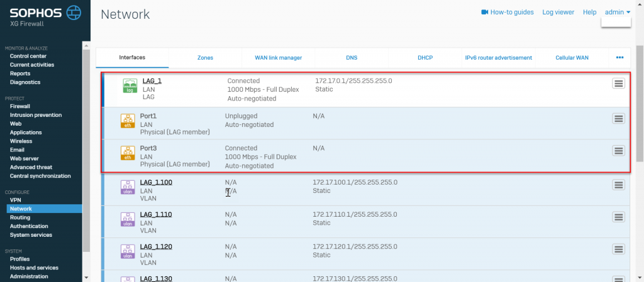644x282 pixels.
Task: Open the DNS tab
Action: [352, 58]
